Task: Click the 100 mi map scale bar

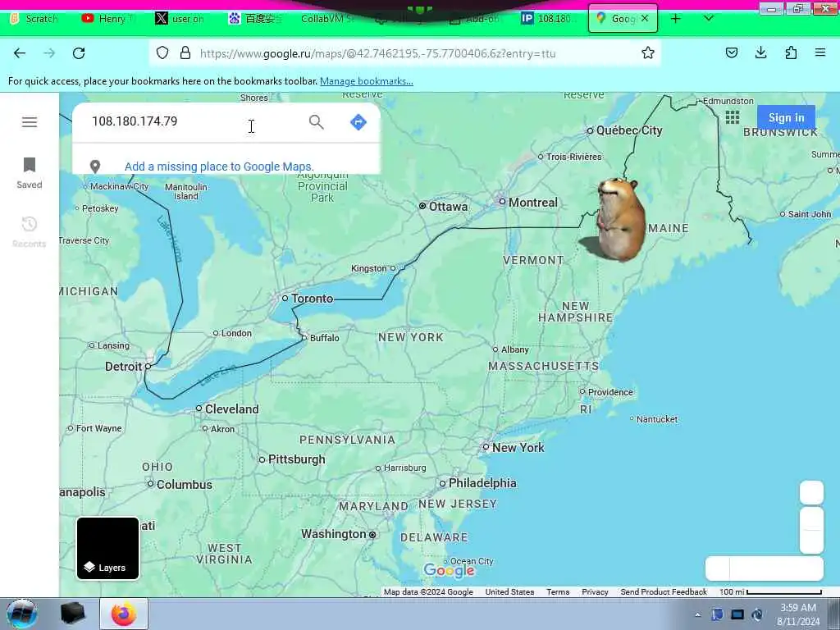Action: tap(770, 592)
